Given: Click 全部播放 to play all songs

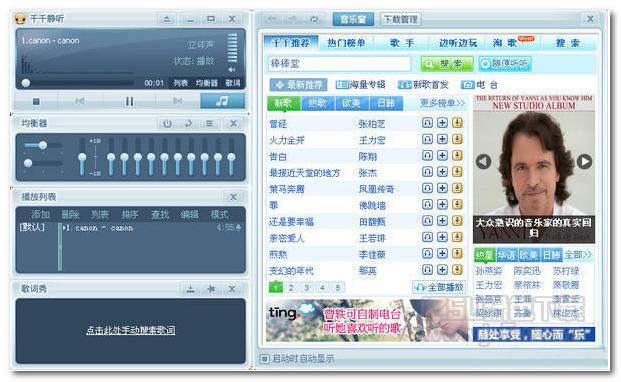Looking at the screenshot, I should pos(439,287).
